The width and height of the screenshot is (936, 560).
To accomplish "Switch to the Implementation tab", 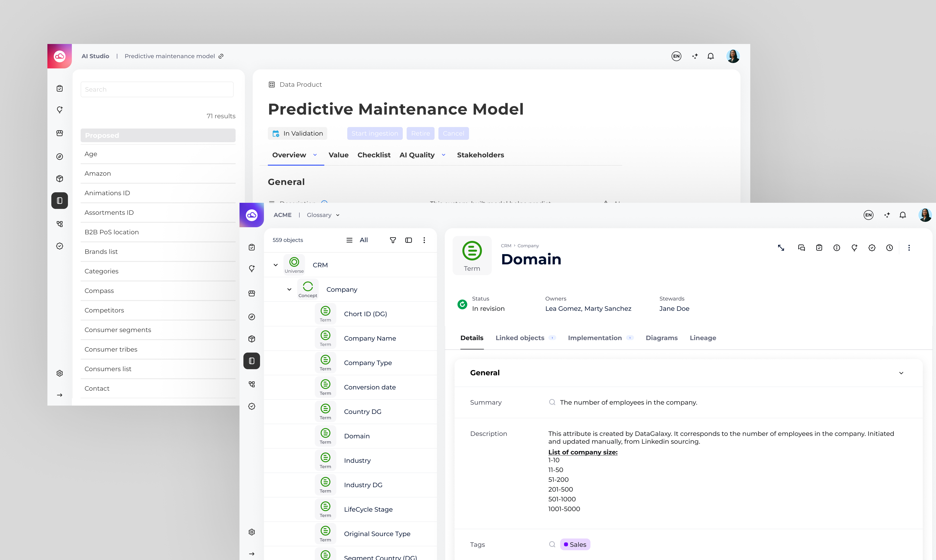I will (x=601, y=338).
